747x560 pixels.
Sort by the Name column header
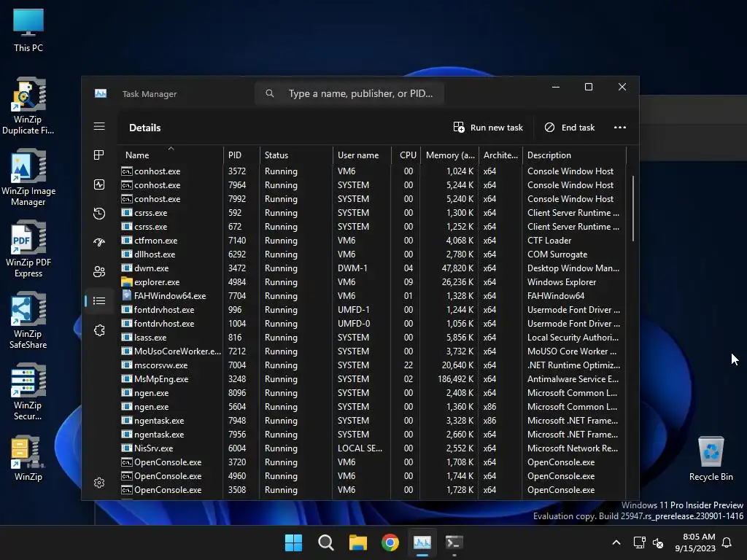170,155
